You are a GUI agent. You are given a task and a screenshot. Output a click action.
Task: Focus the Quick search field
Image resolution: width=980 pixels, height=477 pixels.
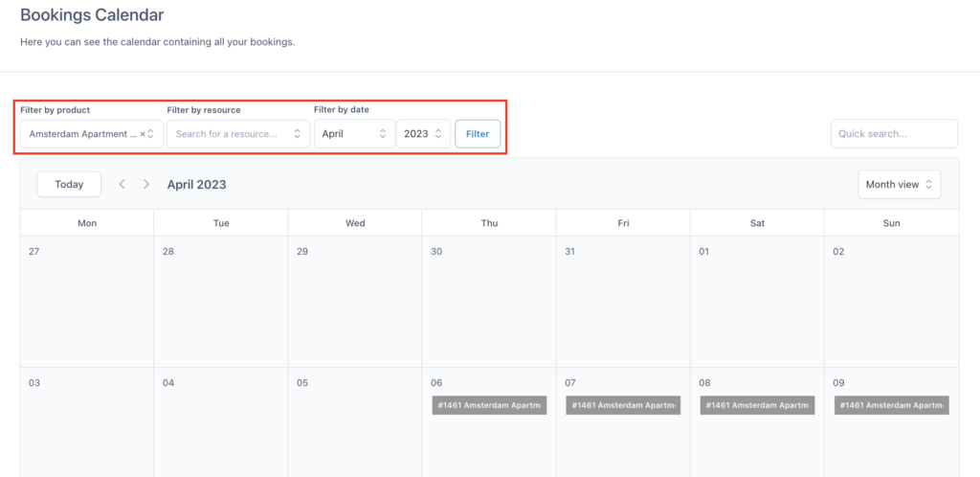tap(894, 134)
